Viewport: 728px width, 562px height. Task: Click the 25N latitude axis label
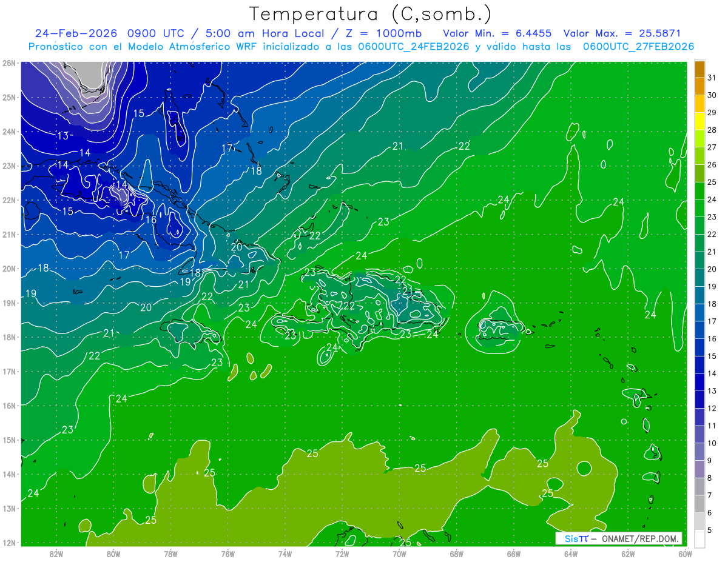click(x=8, y=97)
